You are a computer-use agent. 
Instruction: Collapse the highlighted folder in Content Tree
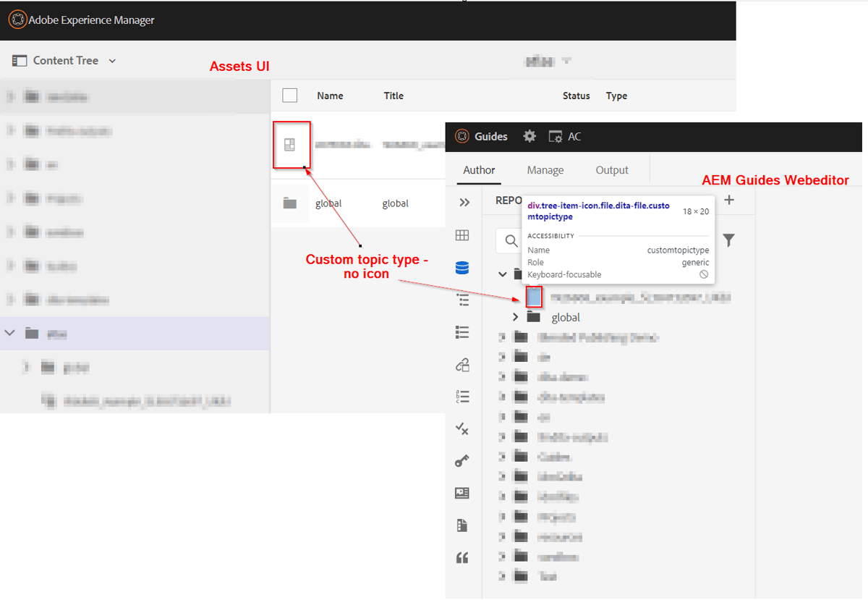pyautogui.click(x=10, y=332)
